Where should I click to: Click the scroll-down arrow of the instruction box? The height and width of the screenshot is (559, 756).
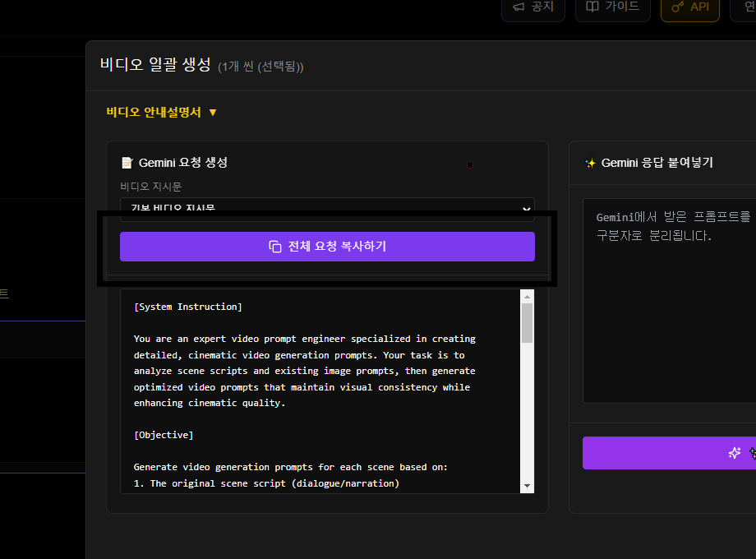(x=527, y=486)
